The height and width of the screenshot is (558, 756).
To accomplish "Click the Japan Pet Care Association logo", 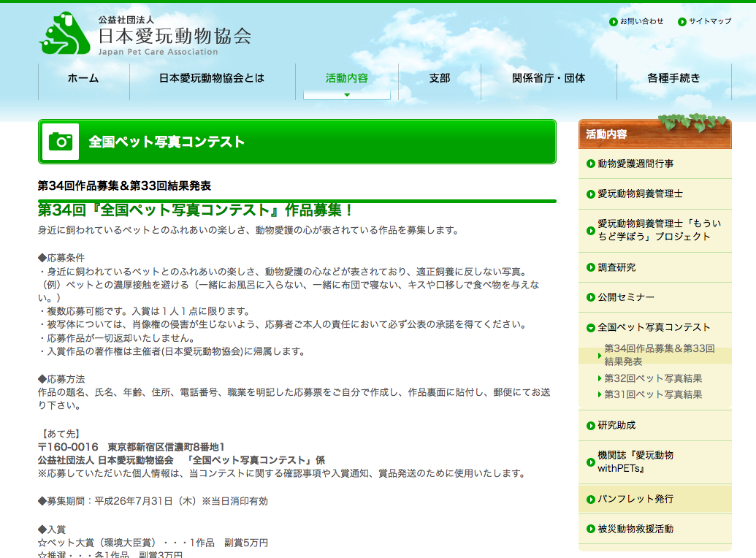I will [145, 34].
